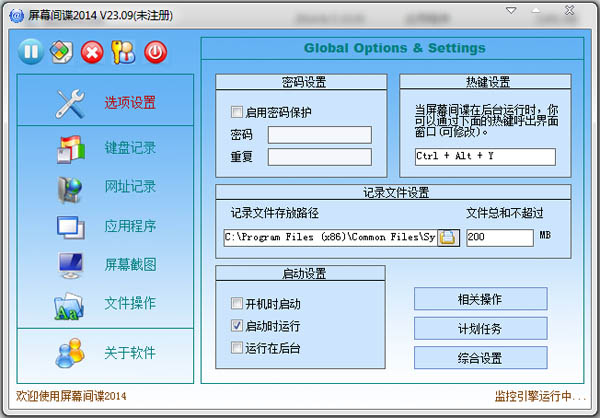Check 运行在后台 run in background
Image resolution: width=600 pixels, height=418 pixels.
tap(237, 347)
